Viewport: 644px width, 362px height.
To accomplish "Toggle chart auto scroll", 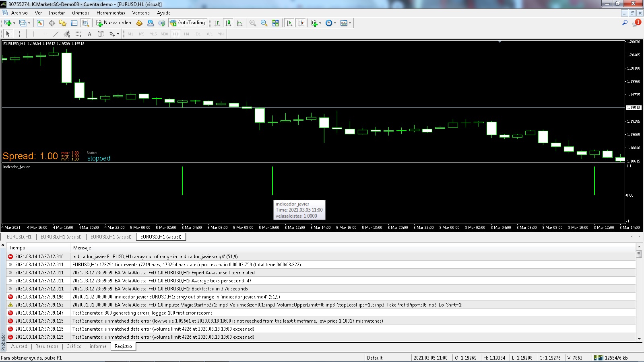I will 289,23.
